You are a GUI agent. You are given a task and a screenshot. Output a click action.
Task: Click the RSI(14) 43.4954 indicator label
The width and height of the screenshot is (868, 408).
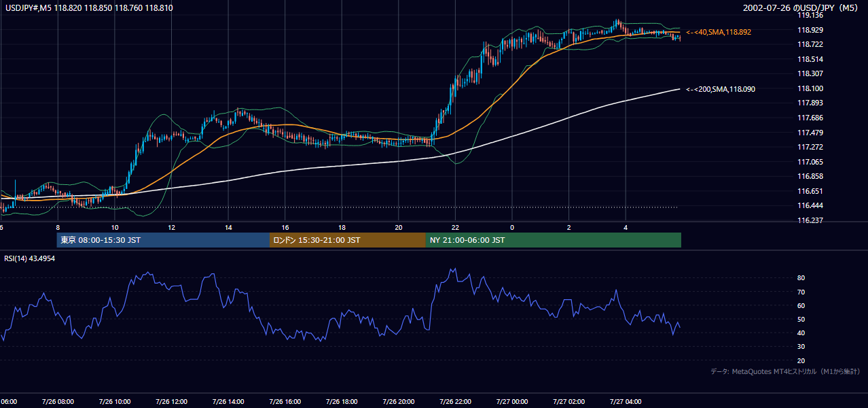(x=30, y=258)
